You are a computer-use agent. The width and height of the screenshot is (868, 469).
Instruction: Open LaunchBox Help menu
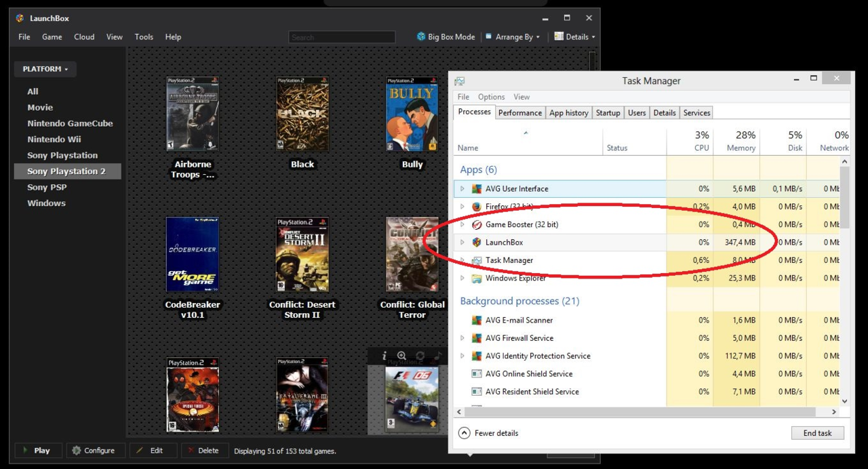click(x=173, y=37)
